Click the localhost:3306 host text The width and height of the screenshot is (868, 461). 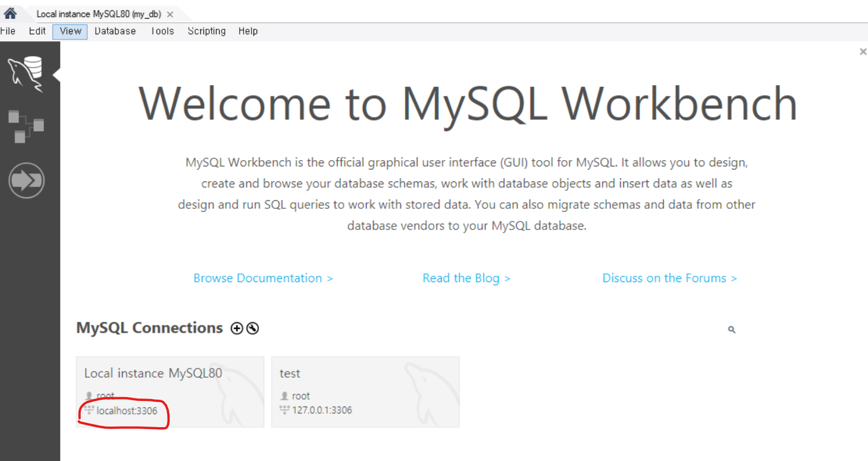126,410
